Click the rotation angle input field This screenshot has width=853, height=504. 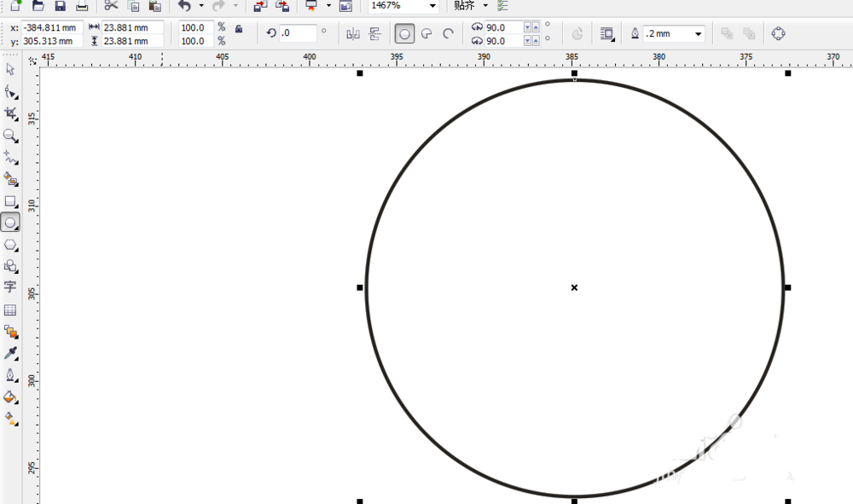[x=298, y=33]
